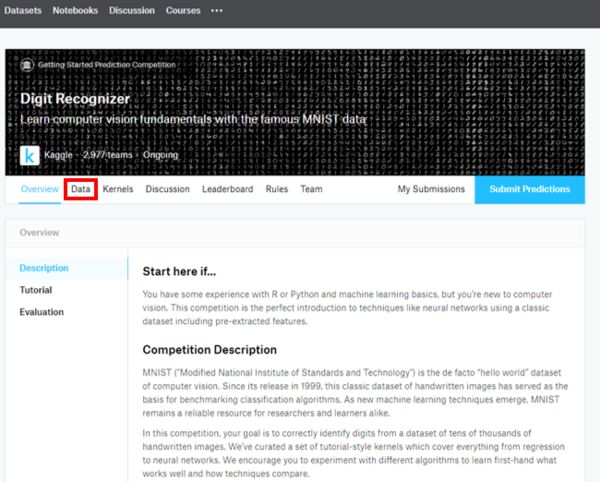The image size is (600, 482).
Task: Open Courses in top navigation
Action: [183, 10]
